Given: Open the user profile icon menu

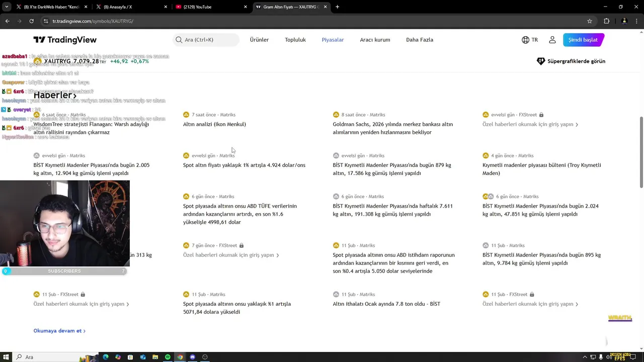Looking at the screenshot, I should click(552, 40).
